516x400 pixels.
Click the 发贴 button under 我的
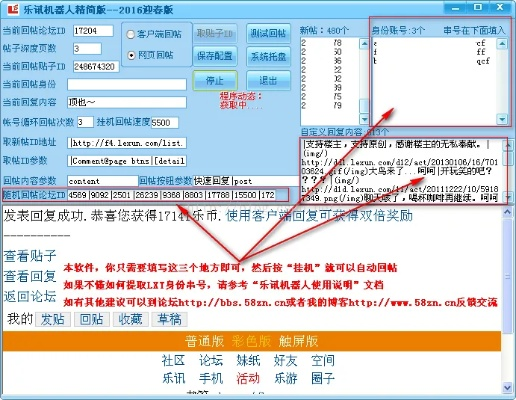[x=53, y=319]
